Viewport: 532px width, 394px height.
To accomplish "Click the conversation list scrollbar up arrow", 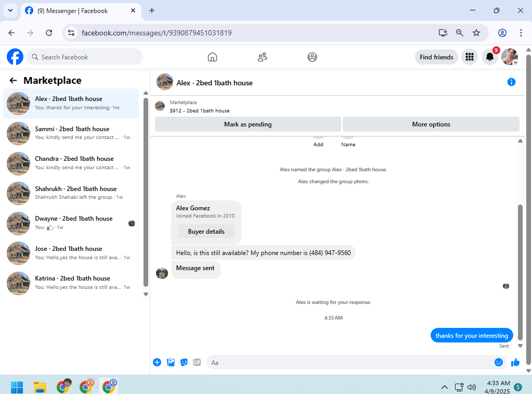I will coord(146,93).
